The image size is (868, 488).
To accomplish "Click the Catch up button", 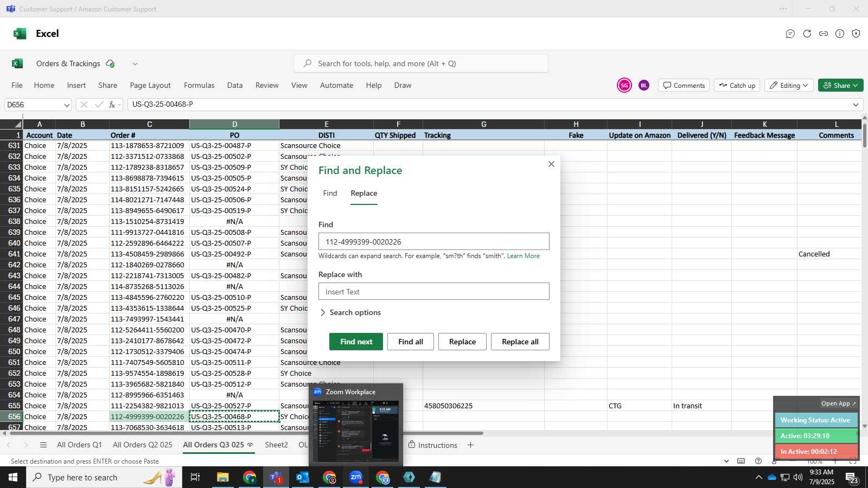I will coord(737,85).
